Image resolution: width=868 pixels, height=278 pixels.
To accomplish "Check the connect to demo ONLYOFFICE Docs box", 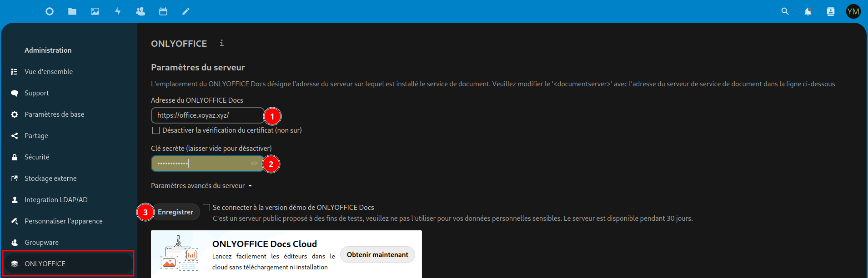I will coord(206,208).
